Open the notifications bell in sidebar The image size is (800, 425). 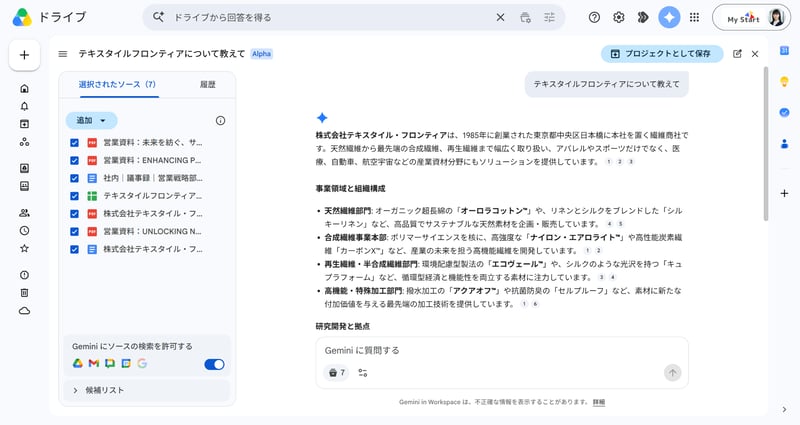click(x=24, y=106)
